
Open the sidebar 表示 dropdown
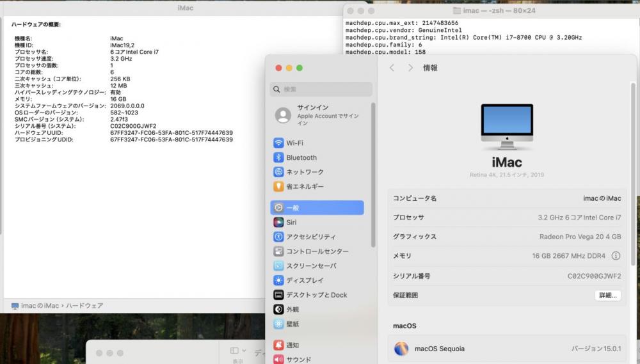tap(237, 351)
